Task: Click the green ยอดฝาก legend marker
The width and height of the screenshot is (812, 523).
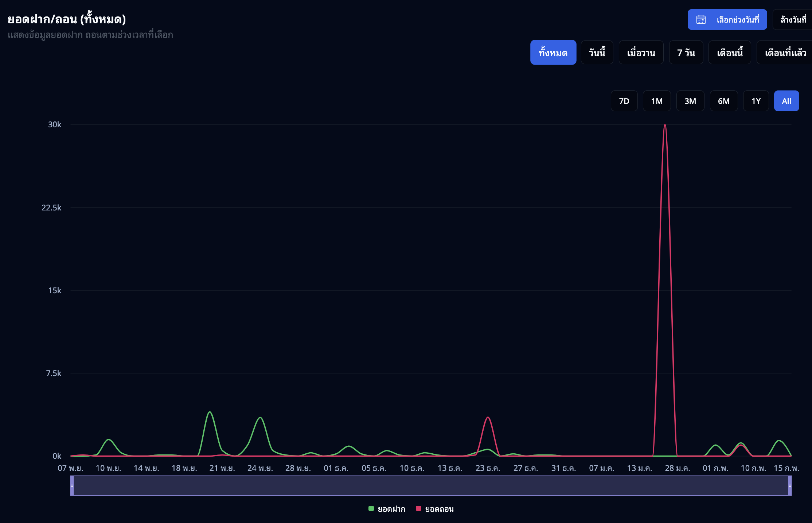Action: (x=371, y=508)
